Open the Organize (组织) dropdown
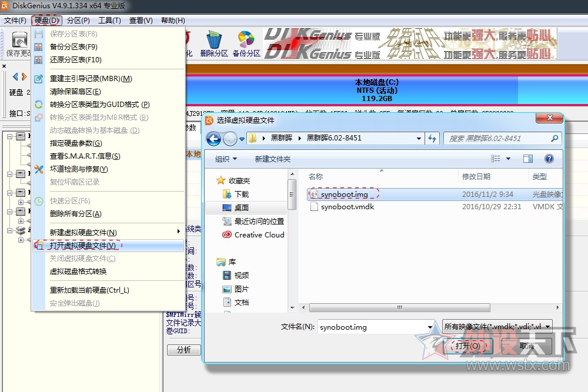Image resolution: width=588 pixels, height=392 pixels. [226, 159]
